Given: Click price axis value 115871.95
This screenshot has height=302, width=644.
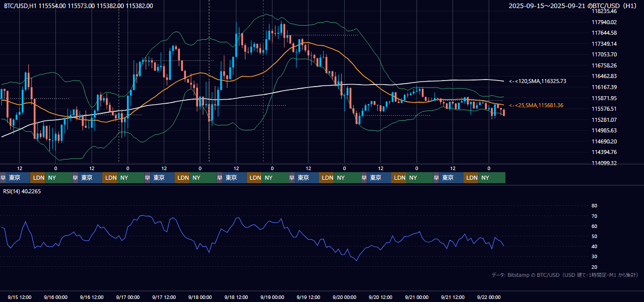Looking at the screenshot, I should pyautogui.click(x=605, y=98).
